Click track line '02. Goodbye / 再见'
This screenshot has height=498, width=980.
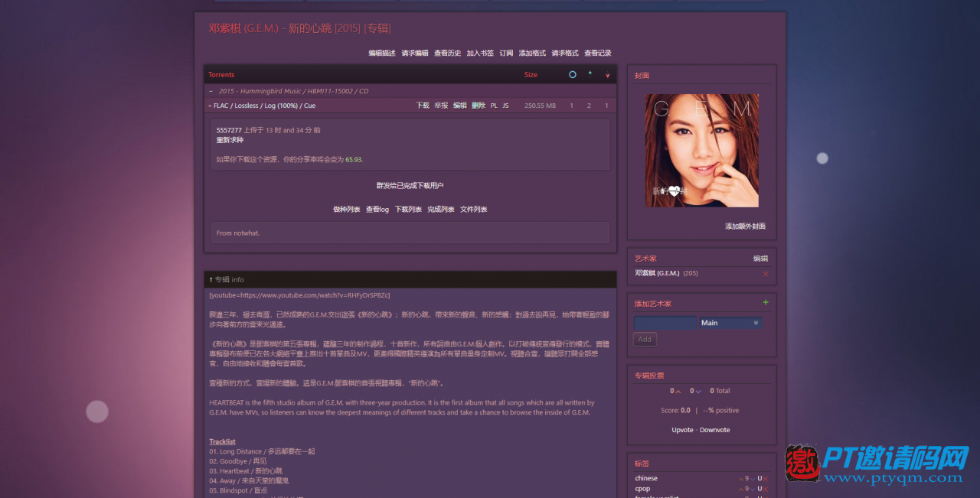tap(238, 461)
